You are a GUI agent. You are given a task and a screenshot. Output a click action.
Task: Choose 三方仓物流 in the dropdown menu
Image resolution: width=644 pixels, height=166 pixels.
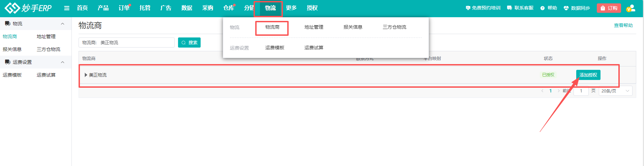coord(394,27)
